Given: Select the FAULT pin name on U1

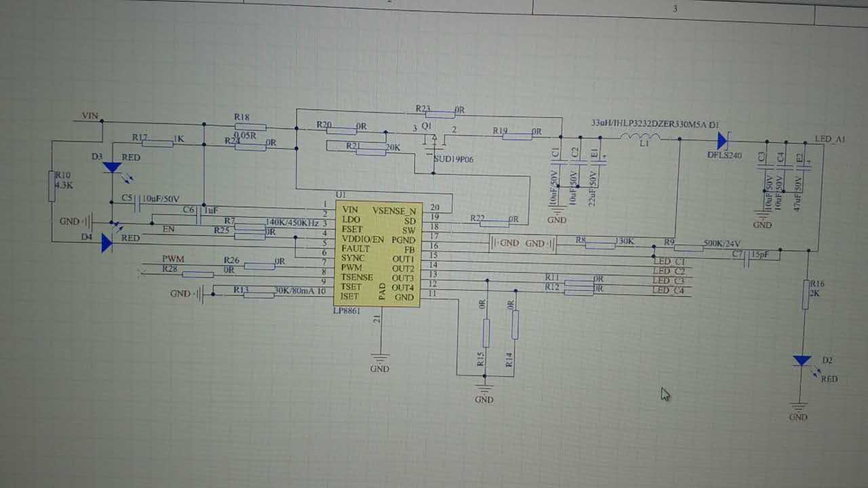Looking at the screenshot, I should pos(356,249).
